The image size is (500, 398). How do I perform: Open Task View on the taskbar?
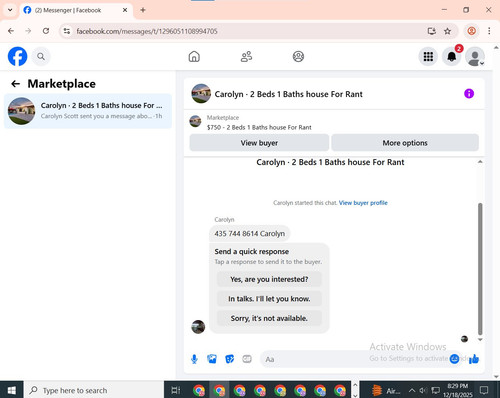(175, 390)
